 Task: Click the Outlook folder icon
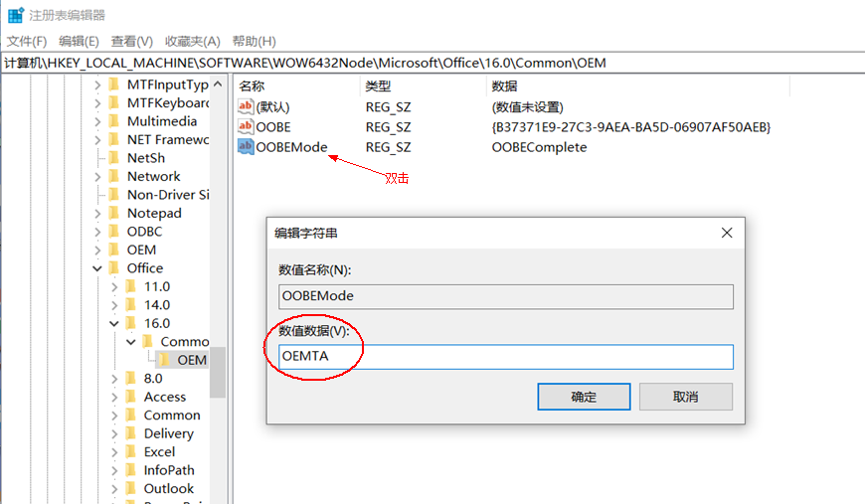[x=131, y=488]
